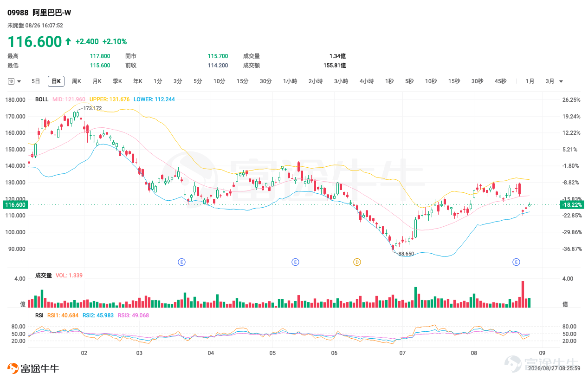The image size is (588, 381).
Task: Open the earnings E marker in May
Action: [295, 262]
